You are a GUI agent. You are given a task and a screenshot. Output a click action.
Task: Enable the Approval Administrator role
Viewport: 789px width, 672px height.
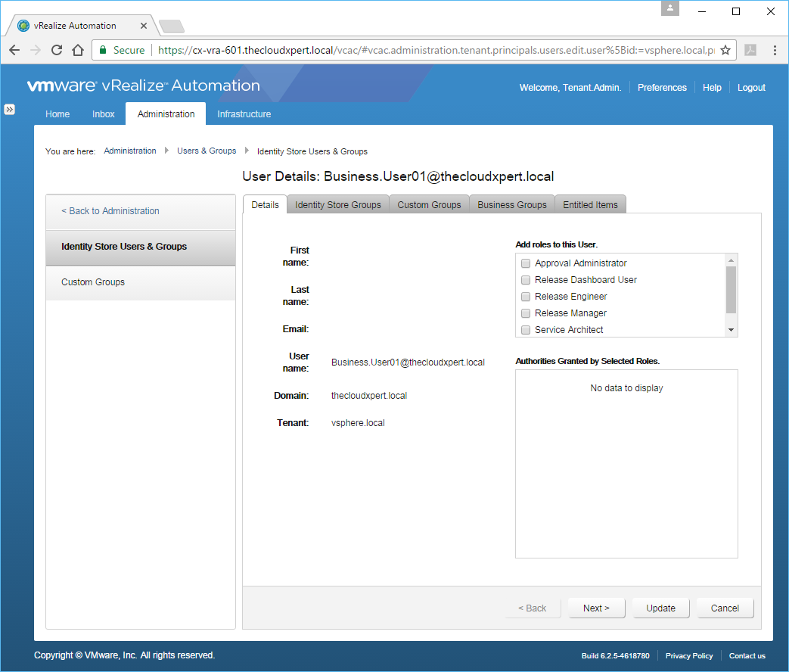click(526, 263)
